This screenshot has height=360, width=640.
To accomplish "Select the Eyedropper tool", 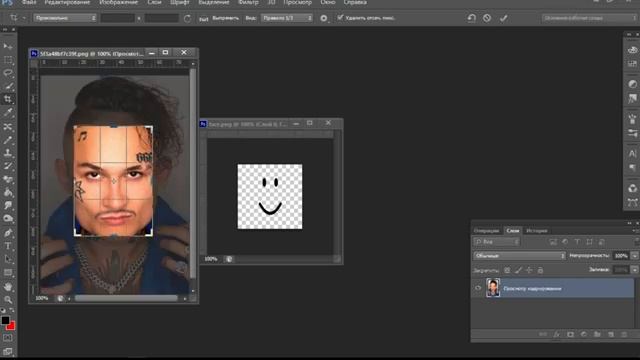I will tap(8, 113).
